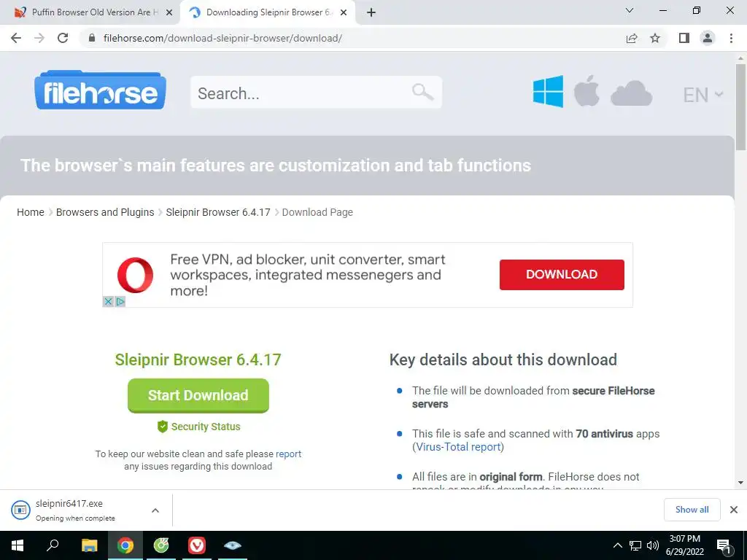This screenshot has width=747, height=560.
Task: Click the padlock site info icon
Action: click(x=92, y=38)
